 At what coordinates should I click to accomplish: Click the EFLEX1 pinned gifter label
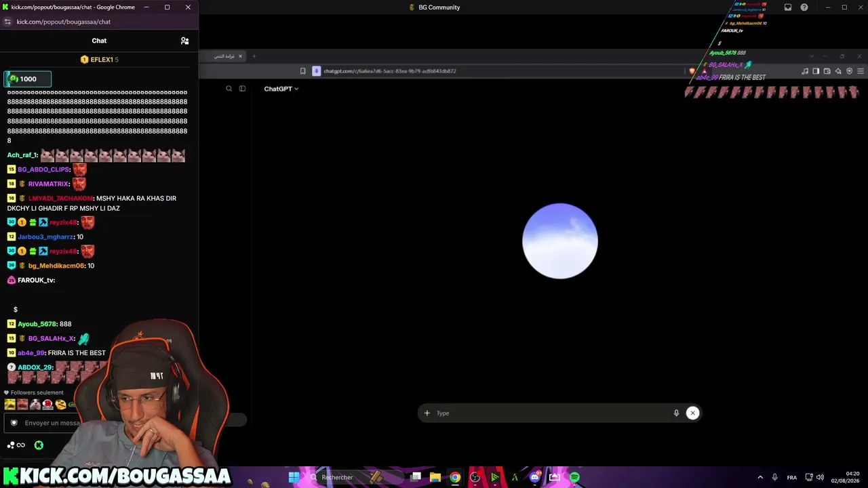tap(99, 60)
